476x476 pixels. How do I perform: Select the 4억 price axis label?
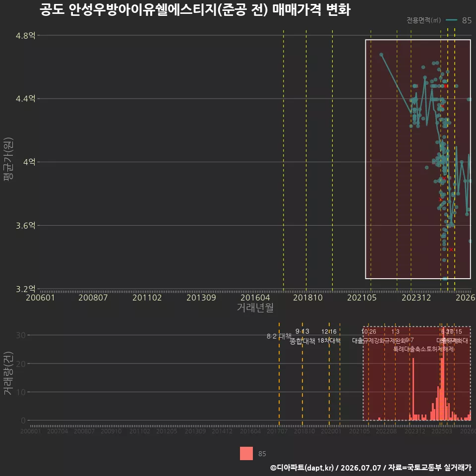tap(29, 162)
